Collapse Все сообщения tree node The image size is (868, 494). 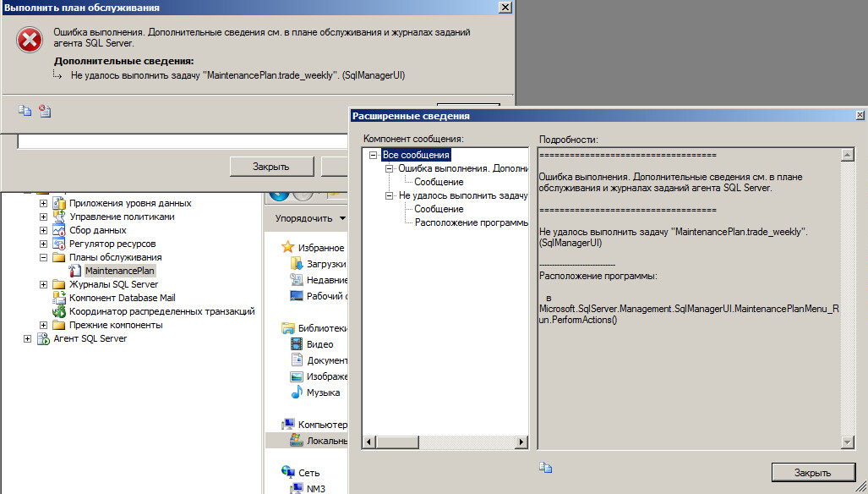373,156
